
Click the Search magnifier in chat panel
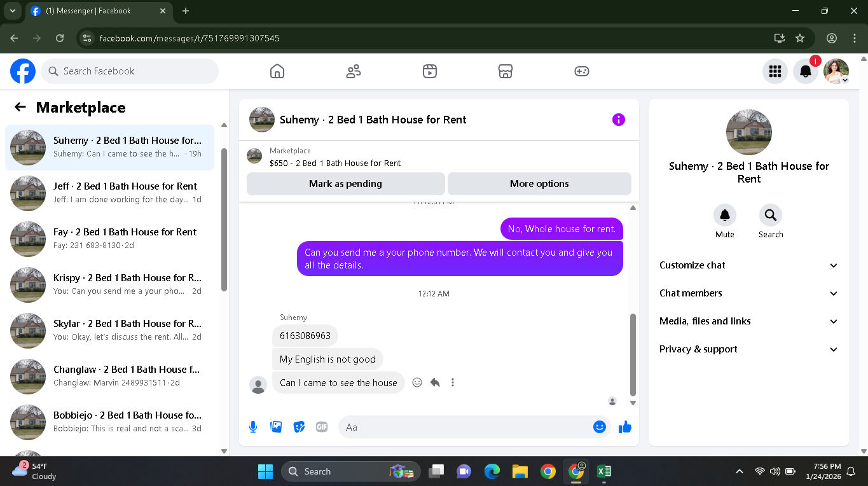[771, 215]
